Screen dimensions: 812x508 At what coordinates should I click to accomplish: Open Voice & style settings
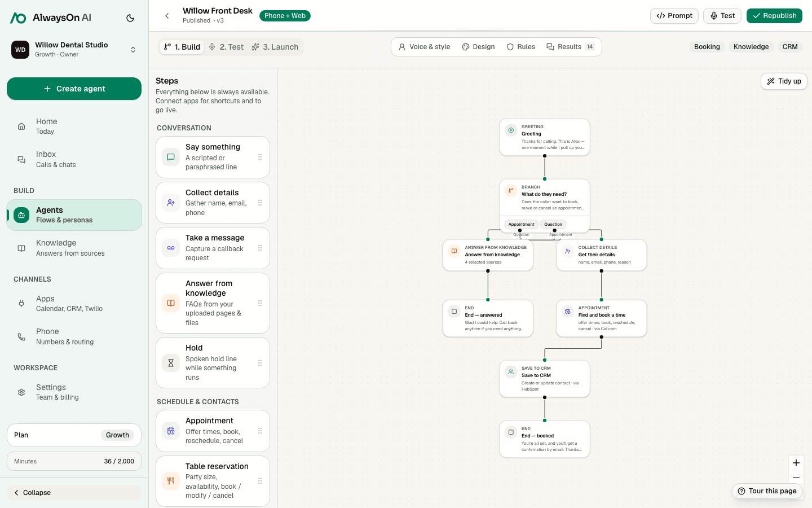click(x=424, y=47)
